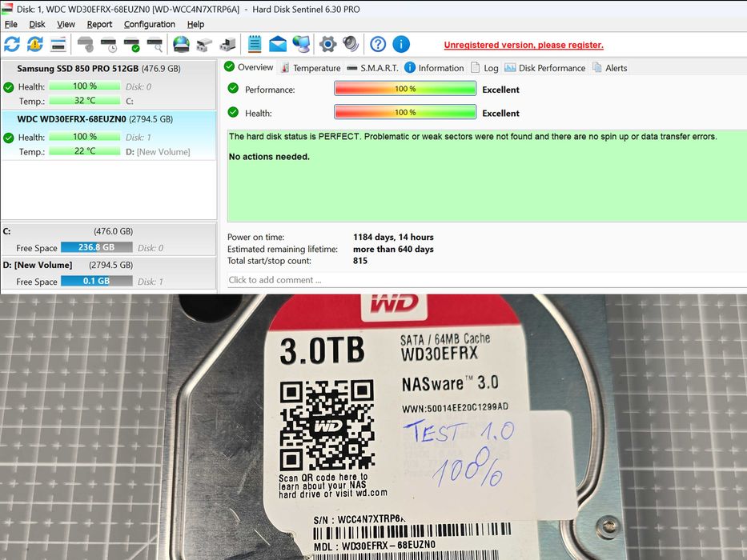
Task: Click the greyed disk toolbar icon
Action: pos(86,44)
